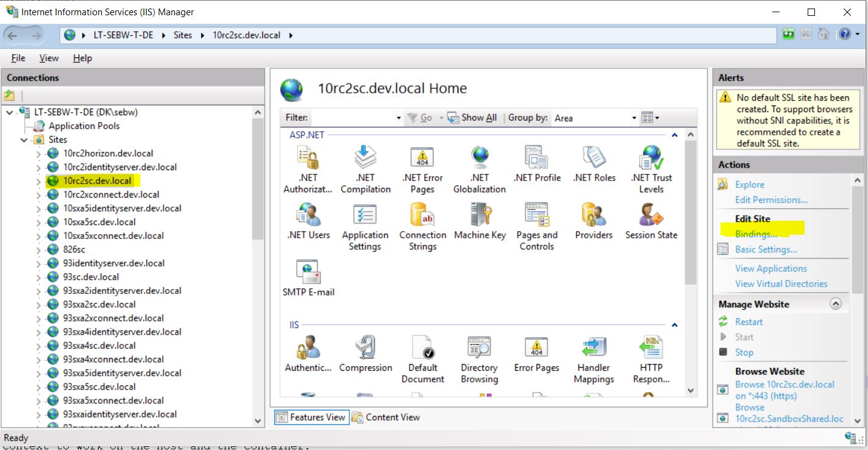The image size is (868, 450).
Task: Open the Compression feature
Action: click(x=365, y=348)
